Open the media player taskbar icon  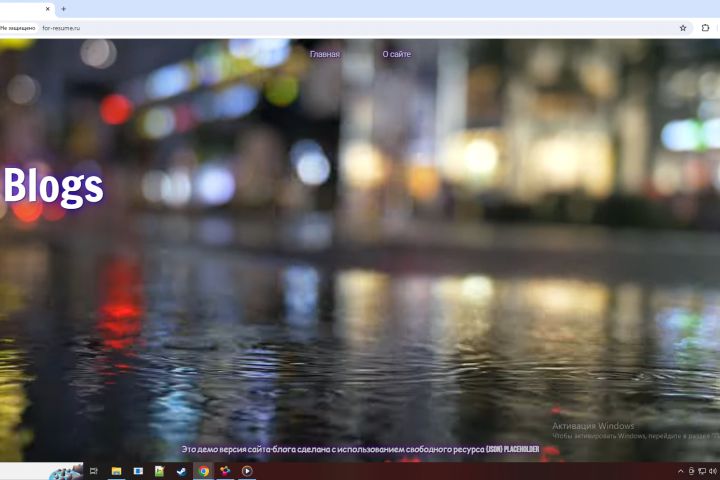pyautogui.click(x=247, y=471)
